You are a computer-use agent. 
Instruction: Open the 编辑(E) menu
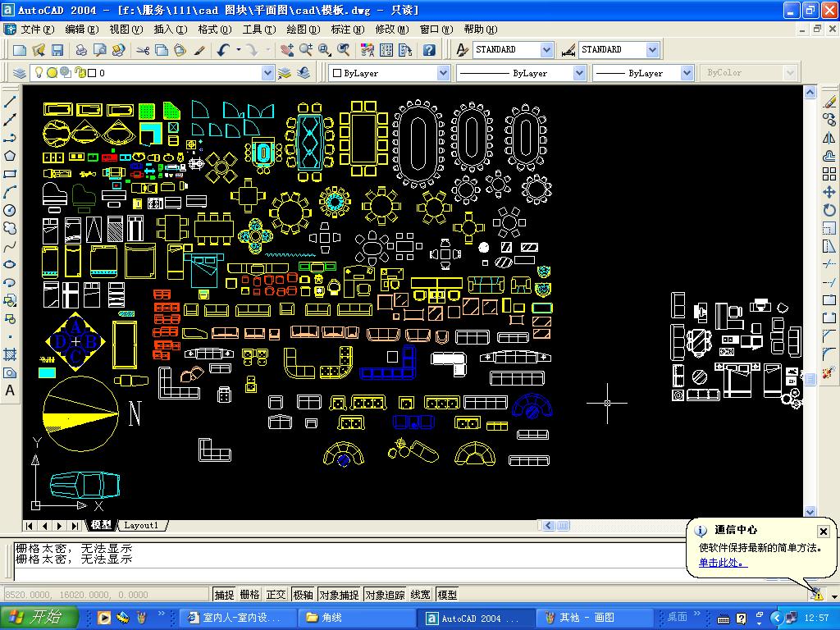pyautogui.click(x=81, y=30)
